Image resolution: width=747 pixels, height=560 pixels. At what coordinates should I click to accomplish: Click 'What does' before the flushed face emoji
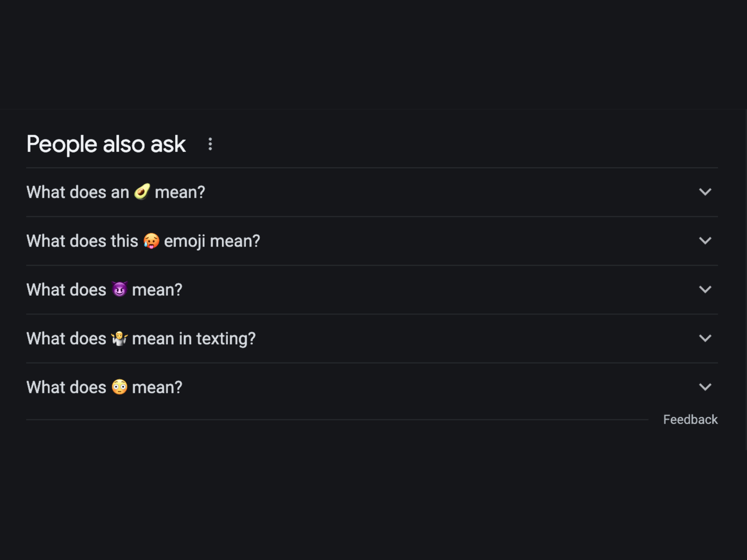[66, 387]
